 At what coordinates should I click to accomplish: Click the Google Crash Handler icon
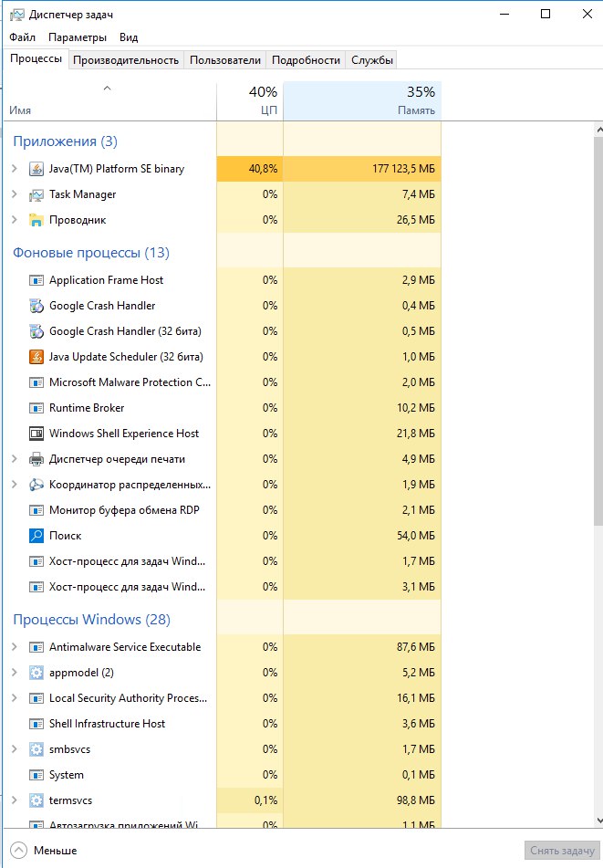[36, 306]
